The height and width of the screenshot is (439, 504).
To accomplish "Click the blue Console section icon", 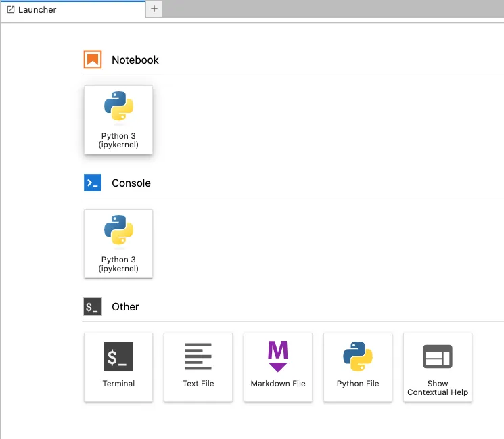I will [93, 183].
